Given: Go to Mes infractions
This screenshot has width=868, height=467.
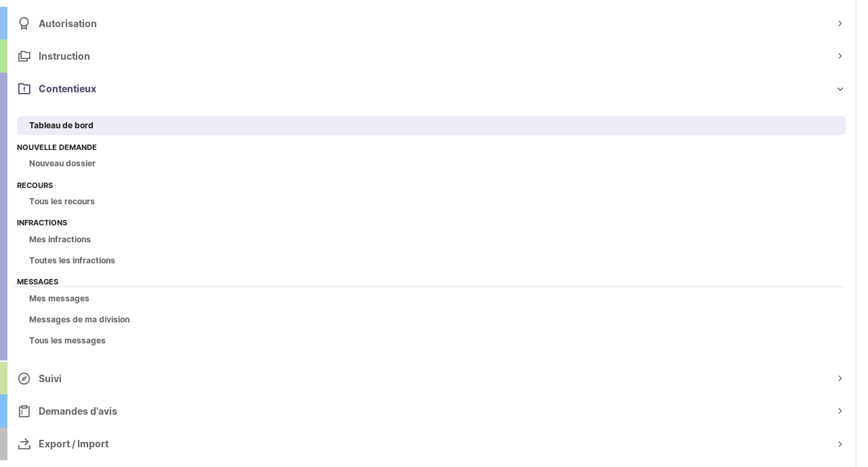Looking at the screenshot, I should [x=60, y=240].
